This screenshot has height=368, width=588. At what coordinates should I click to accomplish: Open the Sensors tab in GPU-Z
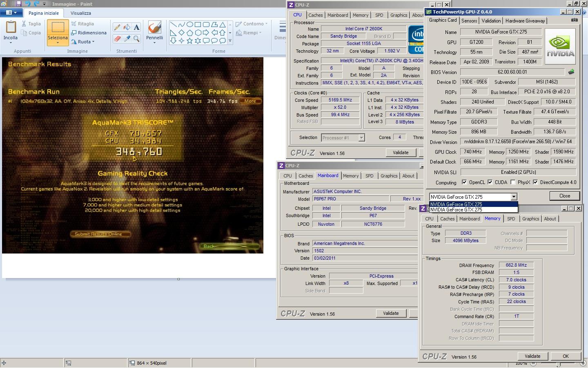point(469,20)
